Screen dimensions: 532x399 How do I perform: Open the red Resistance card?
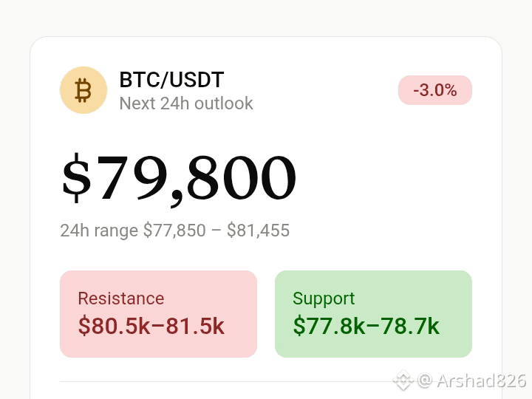pyautogui.click(x=158, y=314)
